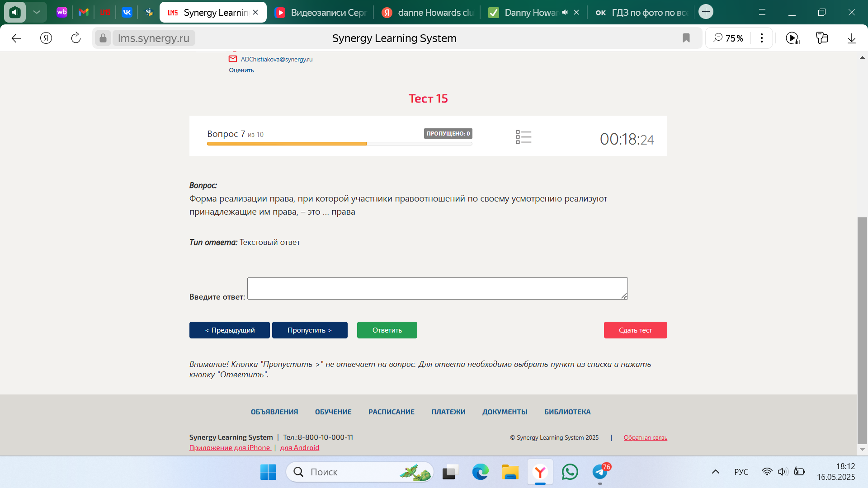This screenshot has height=488, width=868.
Task: Open the three-dot page menu
Action: click(762, 38)
